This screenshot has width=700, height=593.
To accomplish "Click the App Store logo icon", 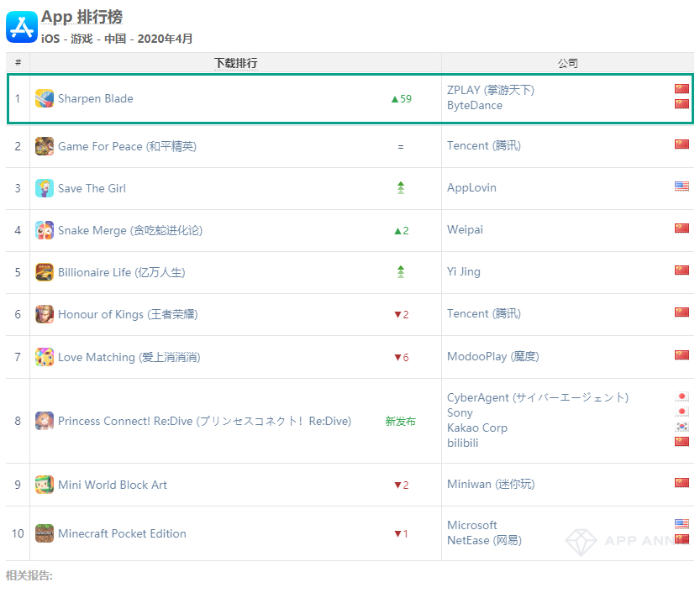I will 22,27.
